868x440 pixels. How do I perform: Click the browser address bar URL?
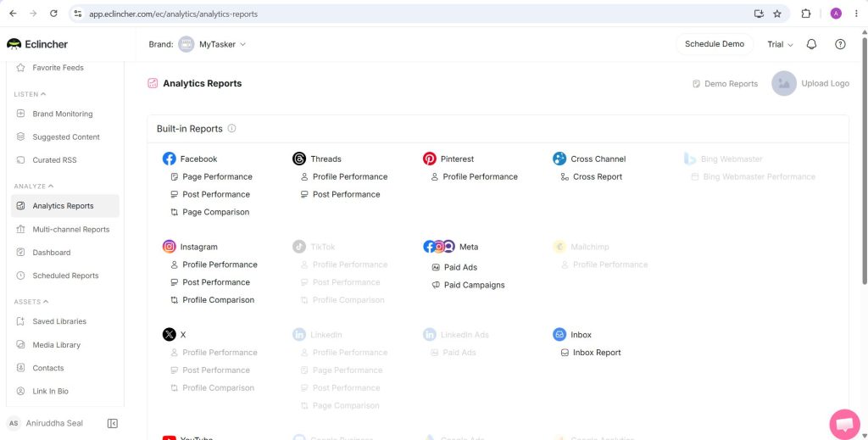tap(173, 14)
